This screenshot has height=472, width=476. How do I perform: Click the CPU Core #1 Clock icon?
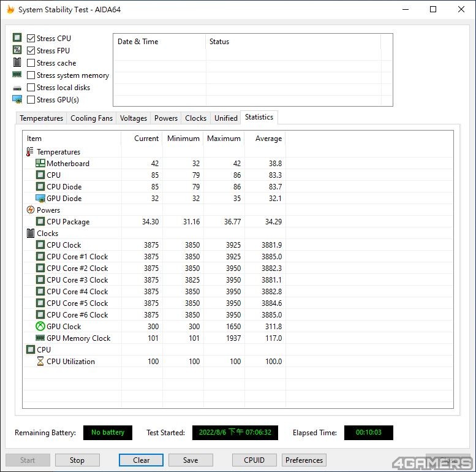point(40,256)
